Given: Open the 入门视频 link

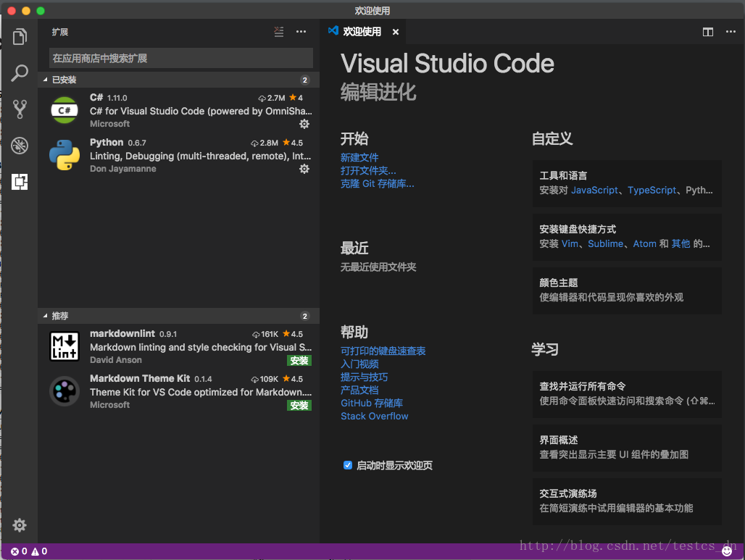Looking at the screenshot, I should 359,364.
